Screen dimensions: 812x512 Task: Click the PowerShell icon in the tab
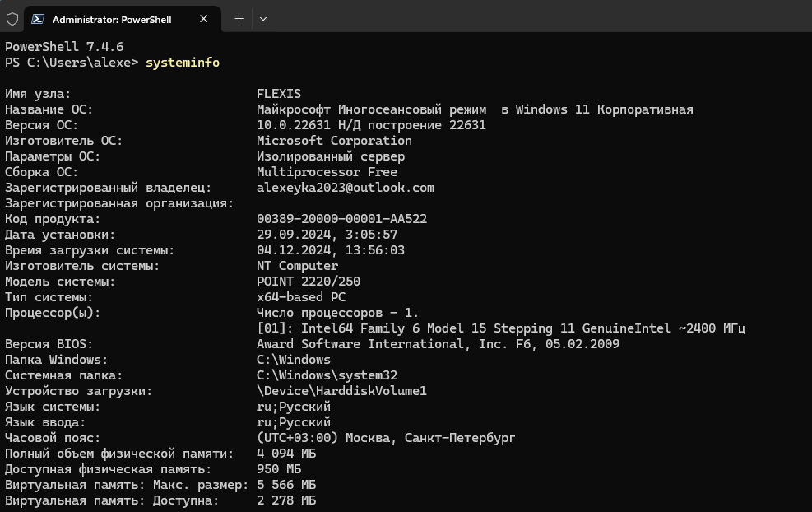click(x=38, y=19)
